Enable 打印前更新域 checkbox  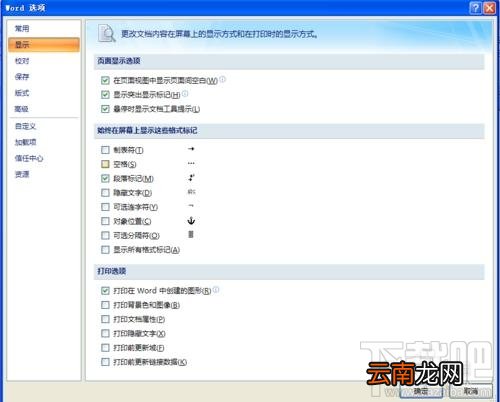pos(105,348)
